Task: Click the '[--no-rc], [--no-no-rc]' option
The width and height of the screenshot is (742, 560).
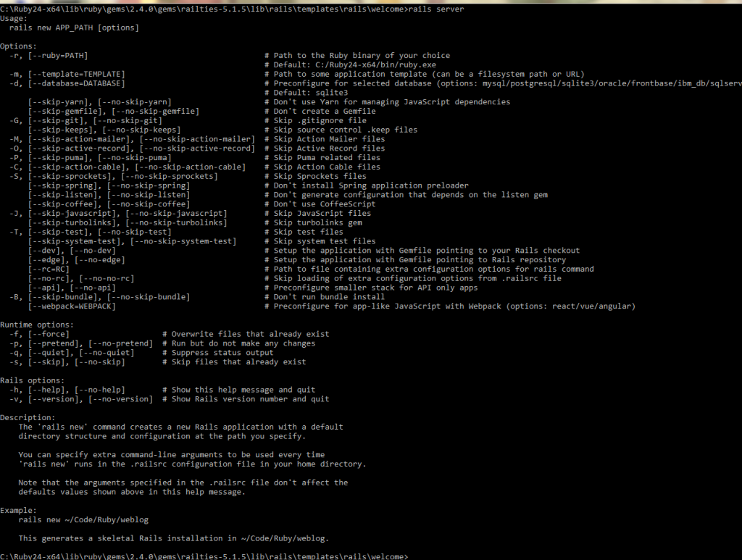Action: point(81,278)
